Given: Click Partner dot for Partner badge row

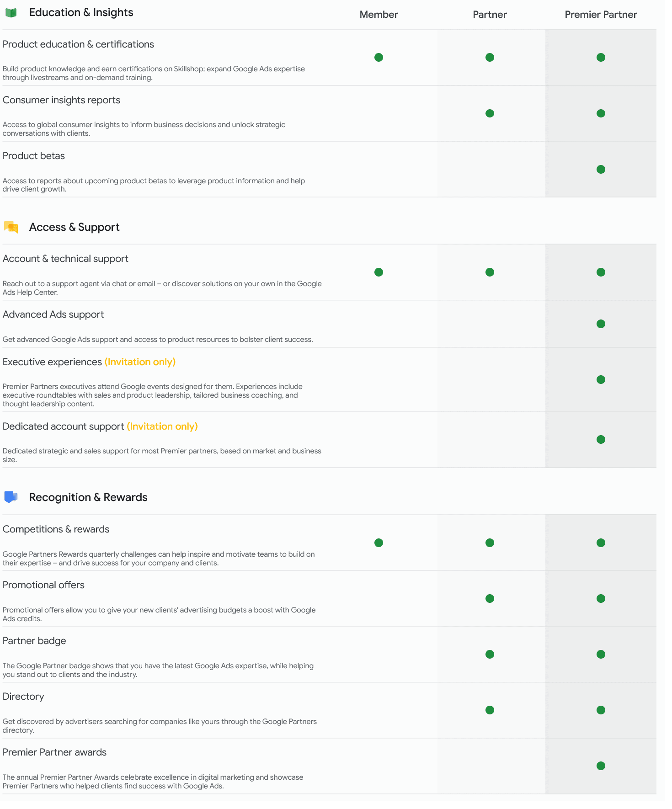Looking at the screenshot, I should [490, 655].
